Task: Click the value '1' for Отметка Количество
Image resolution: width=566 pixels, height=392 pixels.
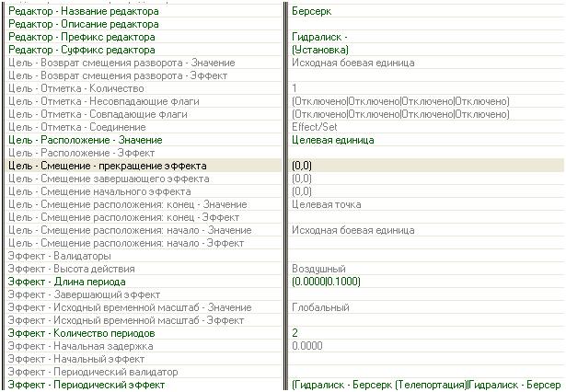Action: pyautogui.click(x=295, y=88)
